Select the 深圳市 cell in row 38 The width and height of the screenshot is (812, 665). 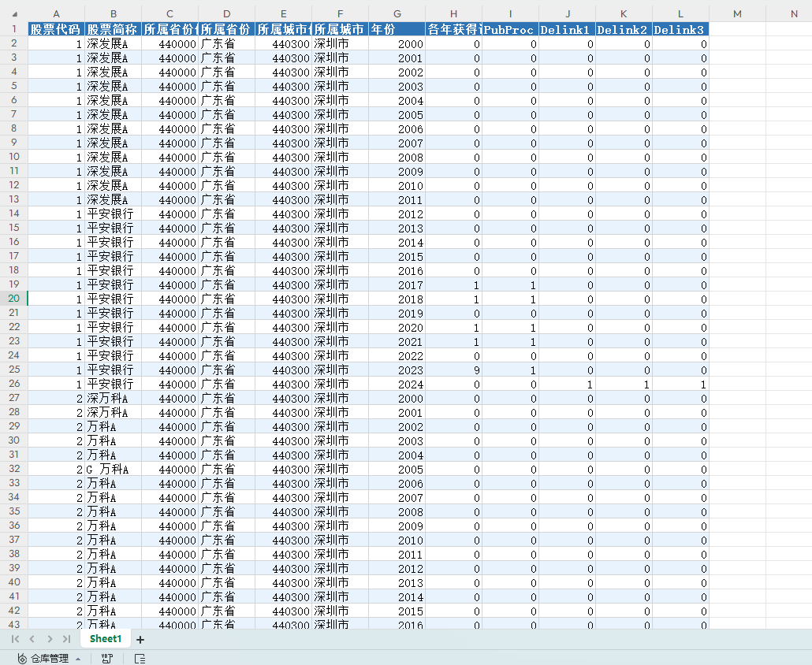click(x=341, y=554)
